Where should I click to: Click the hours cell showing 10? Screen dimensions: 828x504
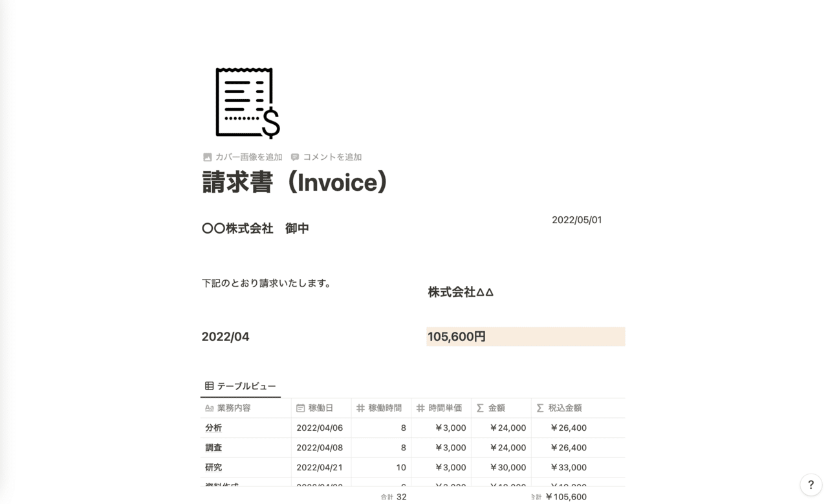(x=381, y=467)
